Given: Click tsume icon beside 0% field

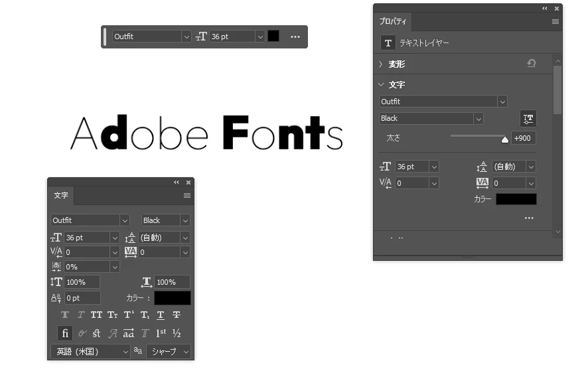Looking at the screenshot, I should click(x=56, y=267).
